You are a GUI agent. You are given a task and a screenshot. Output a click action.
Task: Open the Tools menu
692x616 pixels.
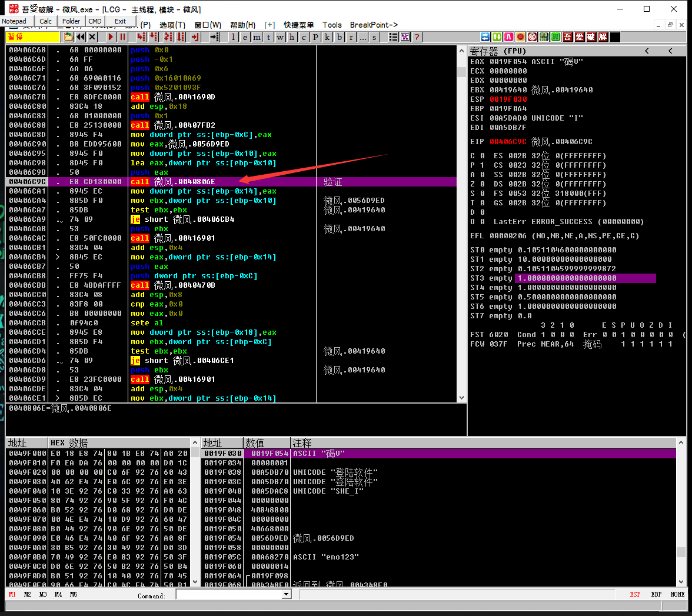point(332,25)
